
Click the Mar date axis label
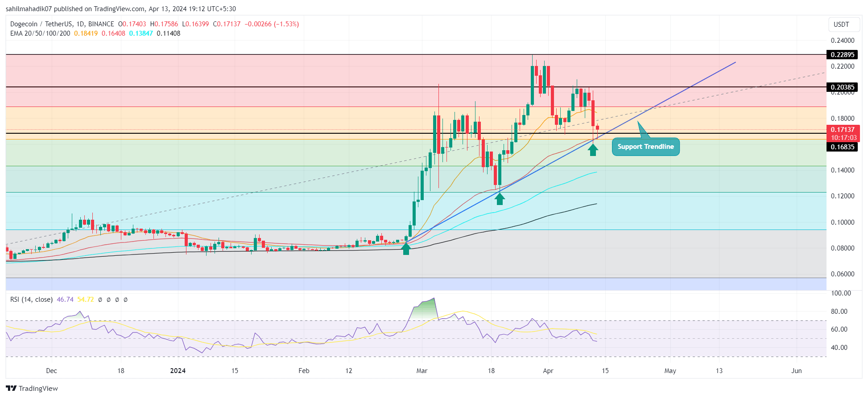tap(422, 371)
